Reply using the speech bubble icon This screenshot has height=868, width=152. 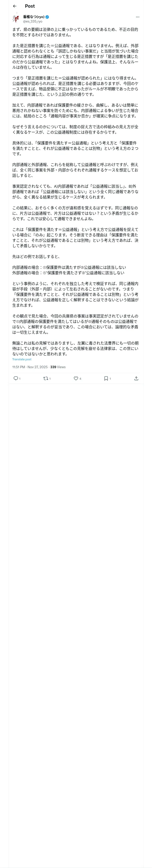click(16, 378)
